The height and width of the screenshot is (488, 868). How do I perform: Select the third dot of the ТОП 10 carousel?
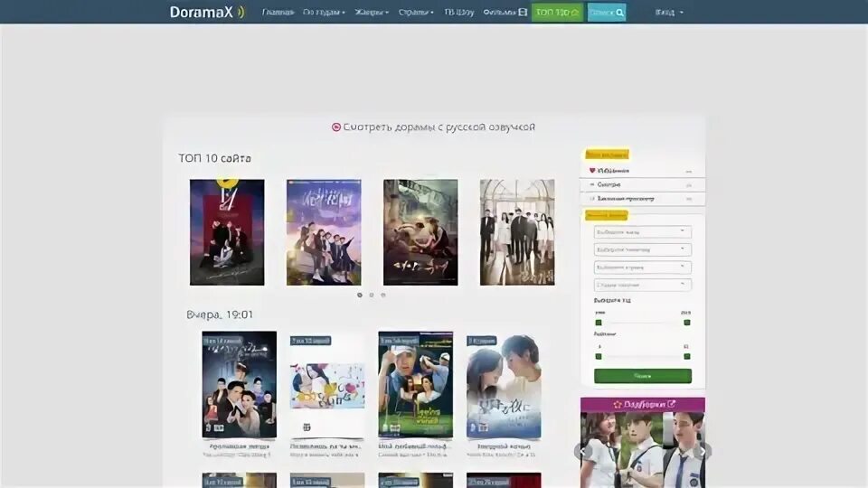point(383,295)
